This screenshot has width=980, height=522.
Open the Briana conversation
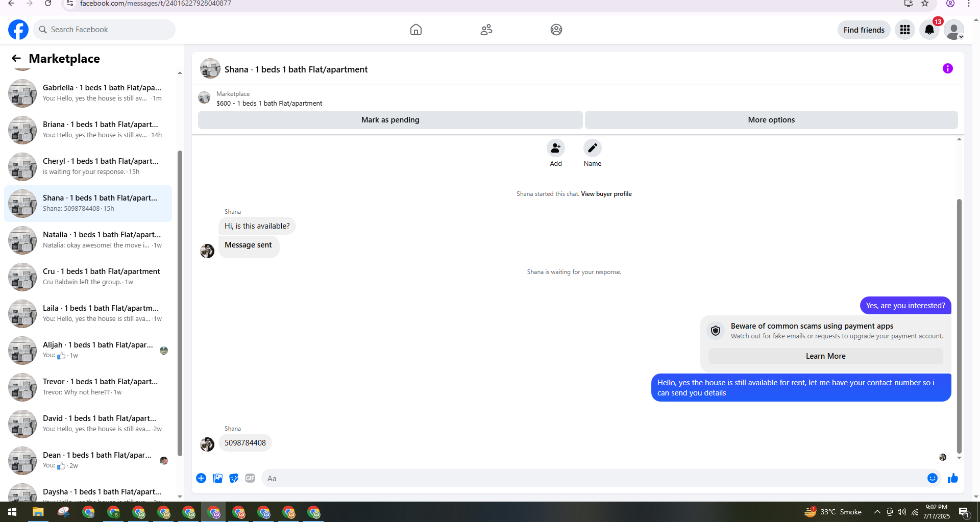(x=88, y=130)
